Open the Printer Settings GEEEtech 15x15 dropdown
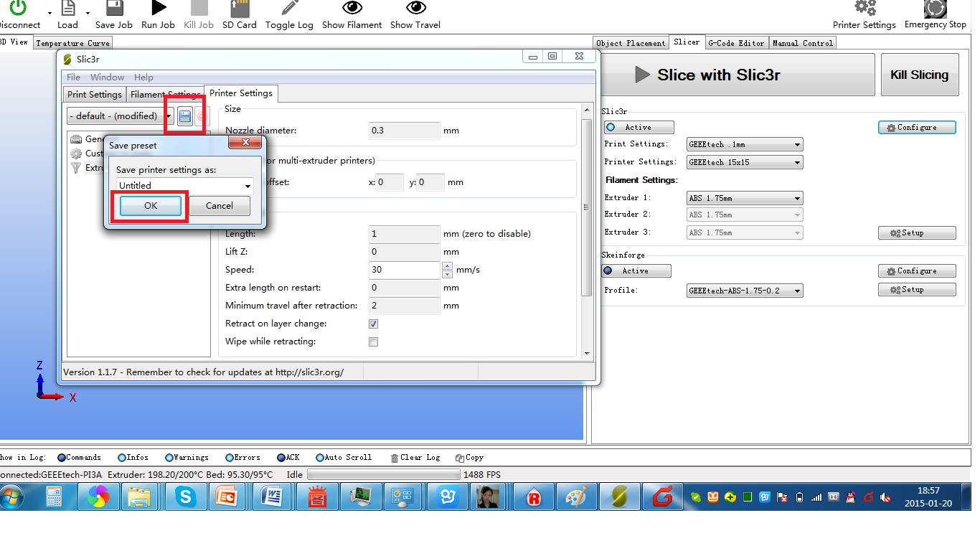Image resolution: width=980 pixels, height=551 pixels. click(745, 162)
